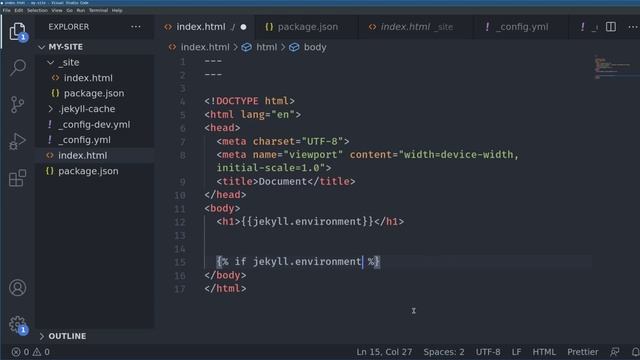Screen dimensions: 640x360
Task: Click line number 12 in gutter
Action: 180,222
